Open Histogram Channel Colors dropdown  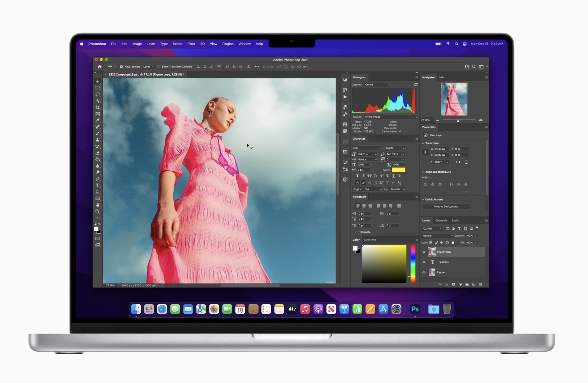pos(377,85)
